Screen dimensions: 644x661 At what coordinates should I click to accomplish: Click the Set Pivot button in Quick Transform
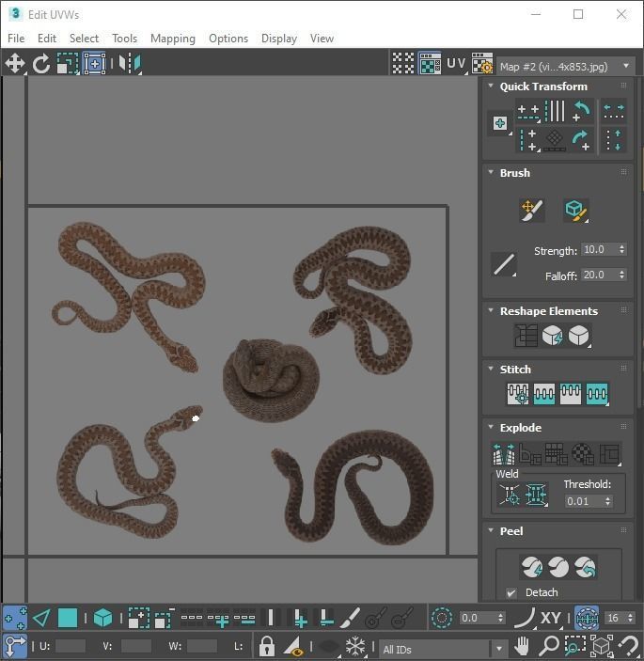[x=500, y=124]
